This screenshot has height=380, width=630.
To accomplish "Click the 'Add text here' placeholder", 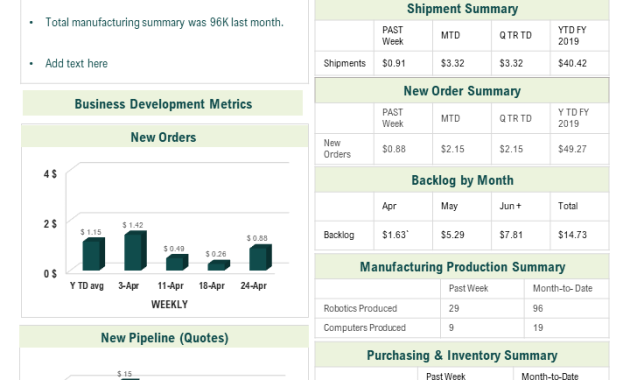I will pyautogui.click(x=76, y=63).
